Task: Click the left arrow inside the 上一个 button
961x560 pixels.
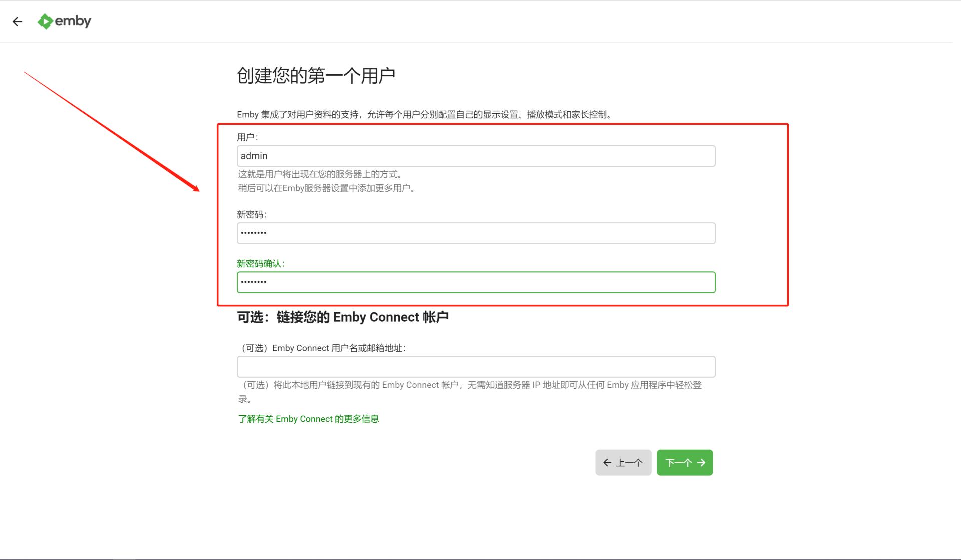Action: 607,462
